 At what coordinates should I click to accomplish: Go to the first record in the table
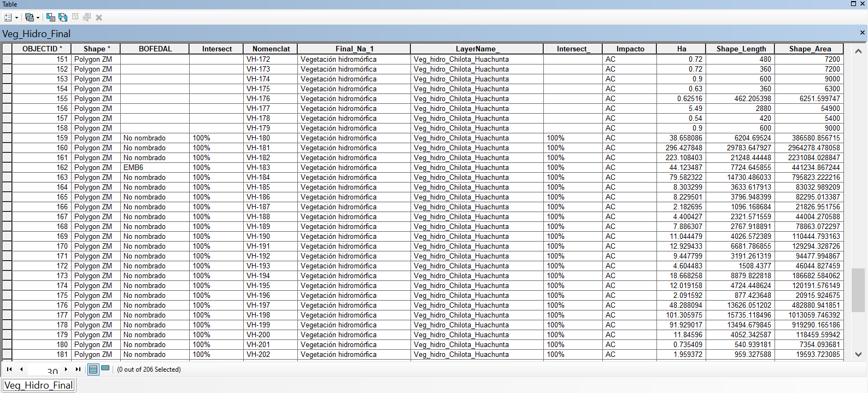(9, 369)
